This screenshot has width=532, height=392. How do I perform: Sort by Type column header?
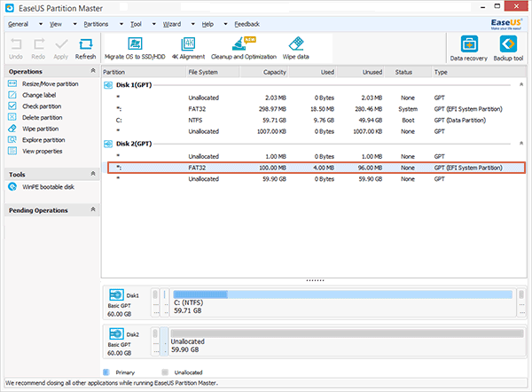pos(480,73)
